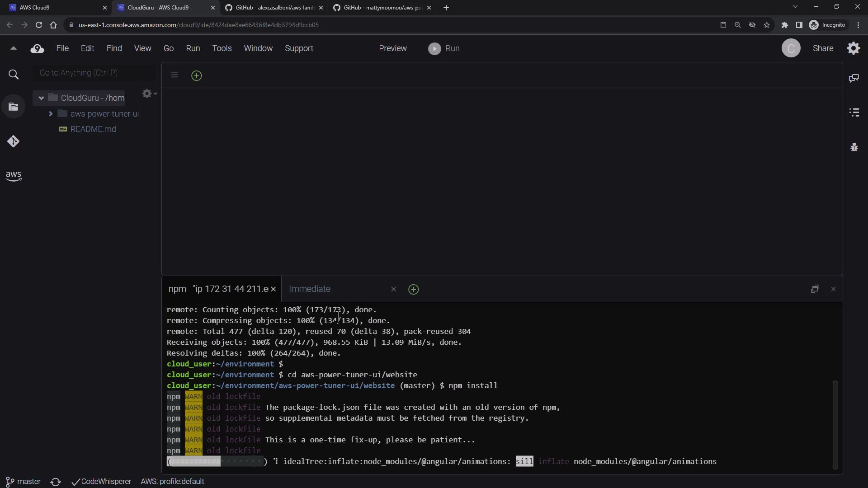The width and height of the screenshot is (868, 488).
Task: Open the Collaborate chat panel icon
Action: click(x=854, y=78)
